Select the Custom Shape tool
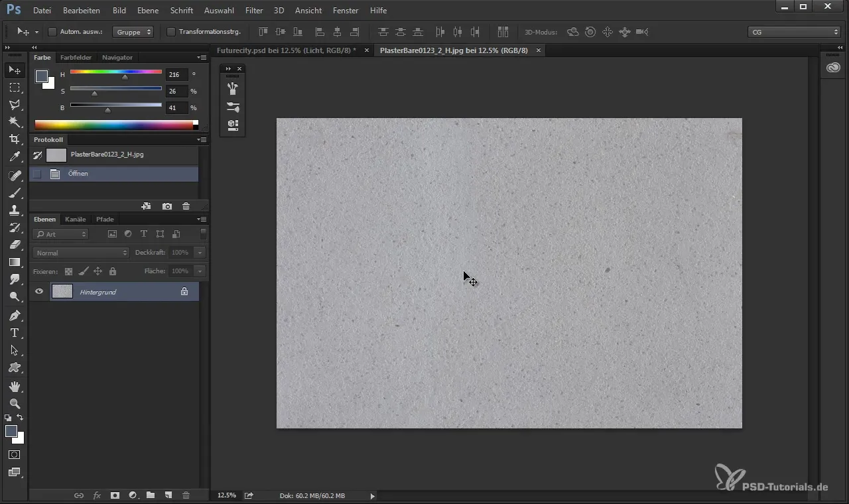This screenshot has width=849, height=504. pyautogui.click(x=15, y=367)
